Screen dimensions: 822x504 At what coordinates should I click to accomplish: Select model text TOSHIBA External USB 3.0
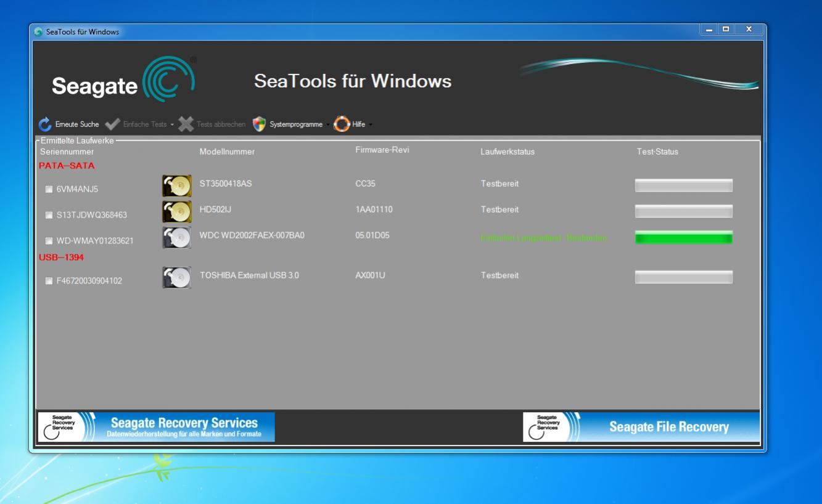pos(249,275)
